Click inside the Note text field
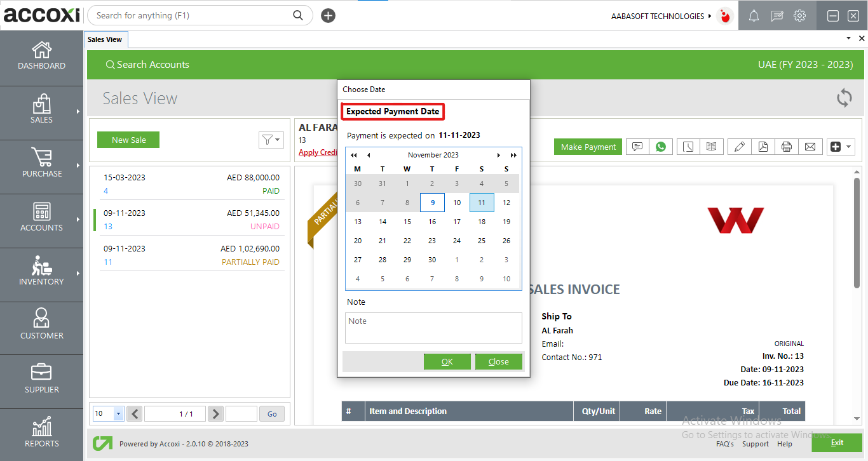 tap(433, 328)
